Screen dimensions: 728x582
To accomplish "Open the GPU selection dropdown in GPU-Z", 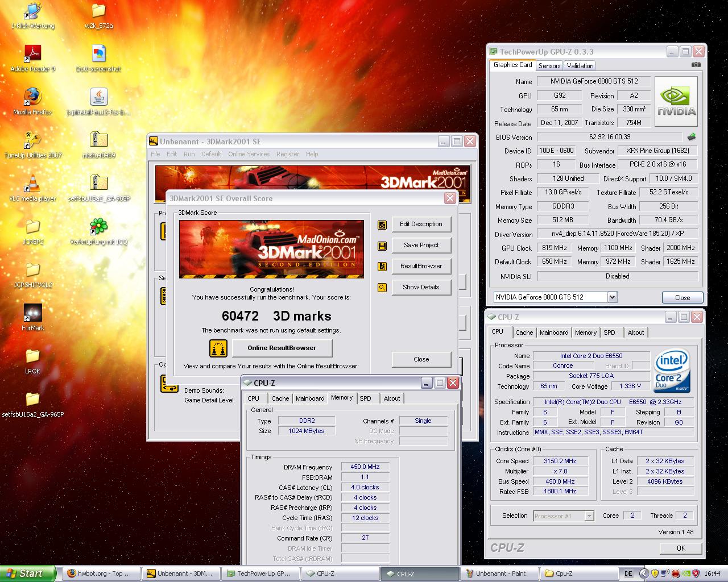I will [612, 297].
